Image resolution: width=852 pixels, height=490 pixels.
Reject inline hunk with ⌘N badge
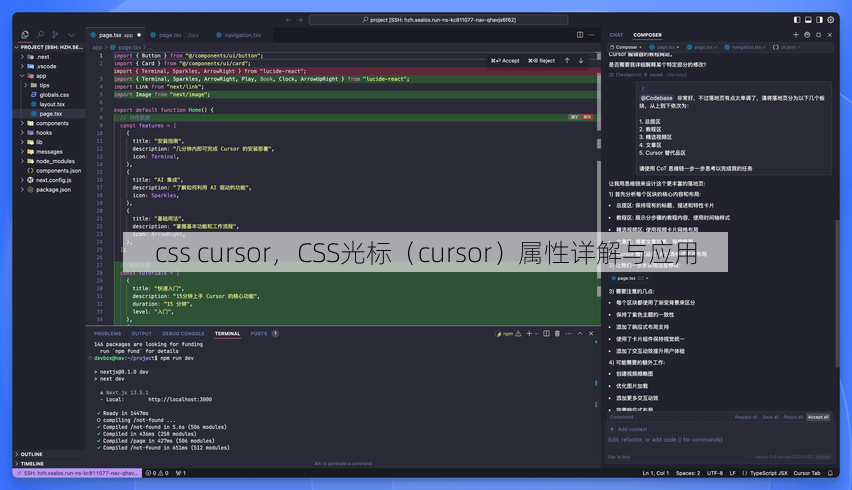(x=587, y=117)
